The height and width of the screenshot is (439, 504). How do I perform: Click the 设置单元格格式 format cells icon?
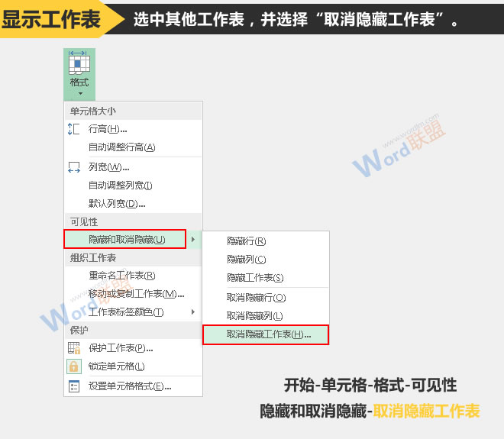click(x=74, y=386)
